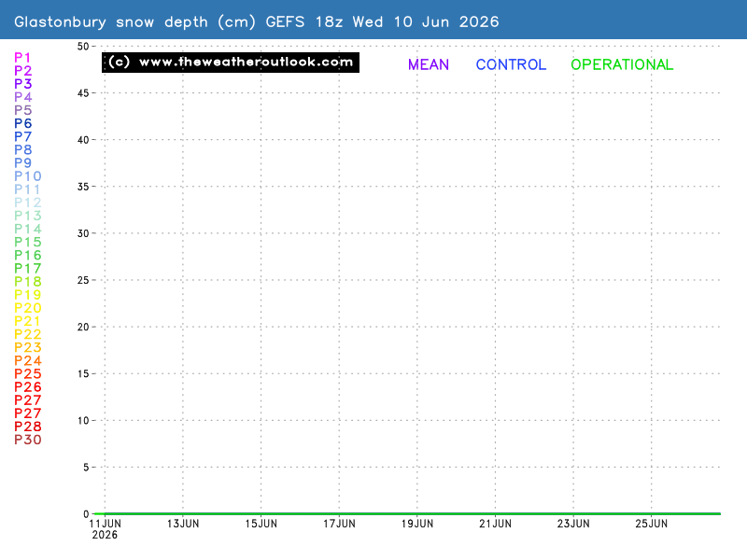Screen dimensions: 747x560
Task: Click the 15JUN date axis label
Action: (x=261, y=524)
